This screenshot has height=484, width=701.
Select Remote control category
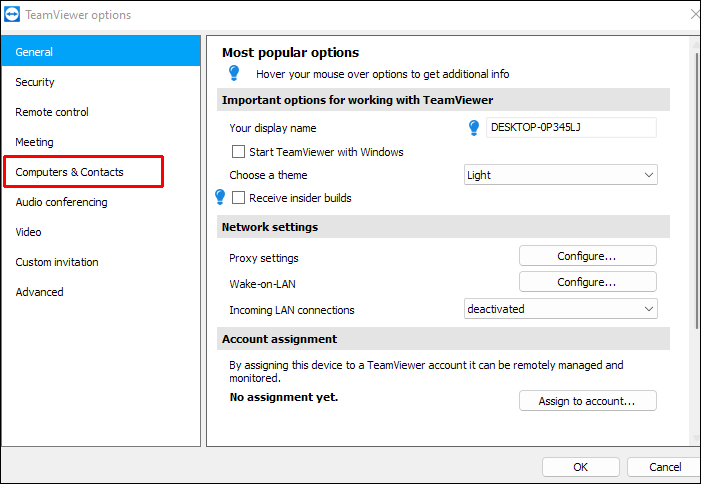pos(52,112)
